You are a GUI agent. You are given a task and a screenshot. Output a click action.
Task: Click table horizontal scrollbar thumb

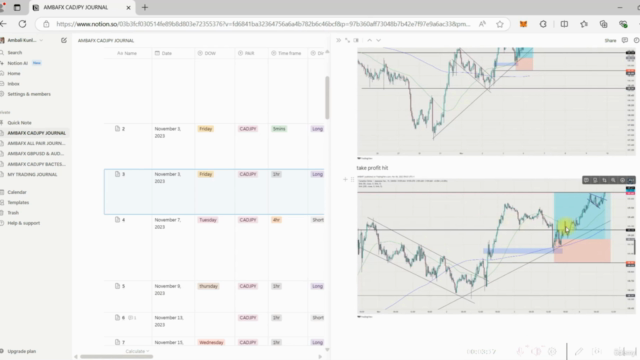116,356
